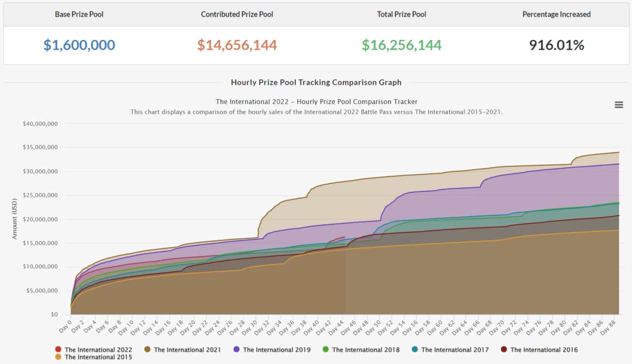632x364 pixels.
Task: Click the Day 44 x-axis label
Action: (x=339, y=326)
